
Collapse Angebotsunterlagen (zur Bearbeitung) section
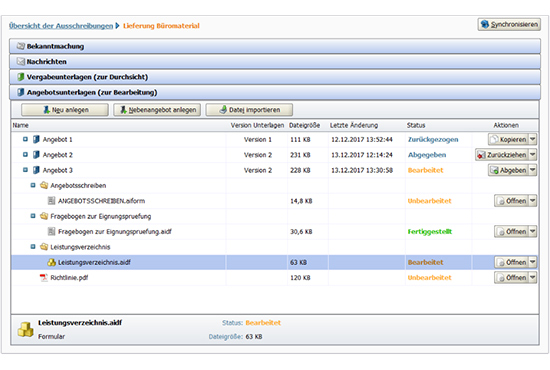[x=275, y=92]
